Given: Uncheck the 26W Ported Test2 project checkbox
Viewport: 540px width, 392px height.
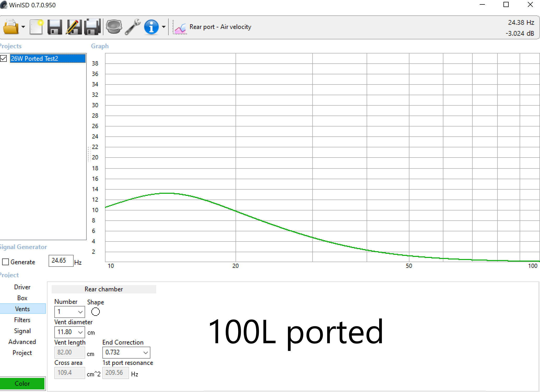Looking at the screenshot, I should coord(3,58).
